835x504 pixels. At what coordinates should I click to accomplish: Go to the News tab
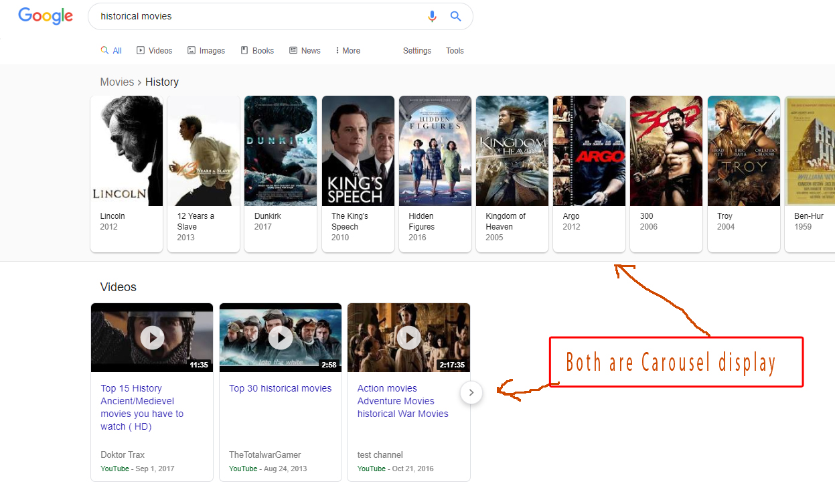click(305, 51)
